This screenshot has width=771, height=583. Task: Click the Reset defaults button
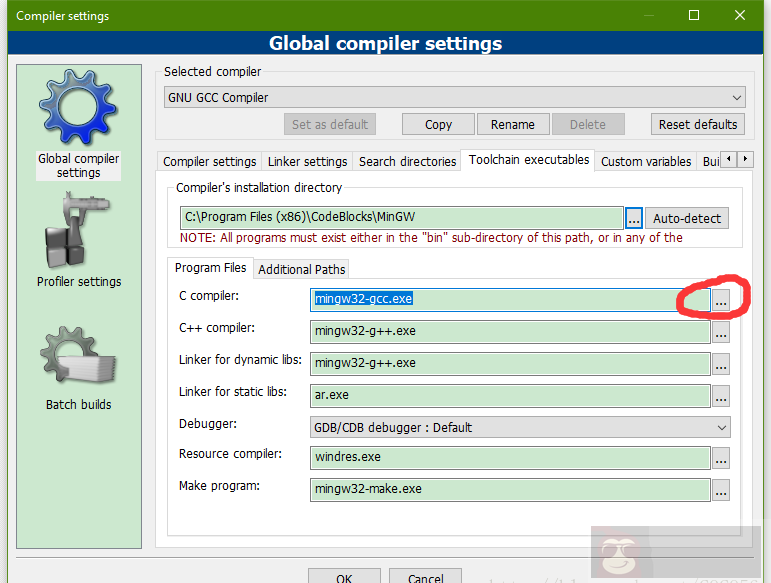(x=698, y=124)
